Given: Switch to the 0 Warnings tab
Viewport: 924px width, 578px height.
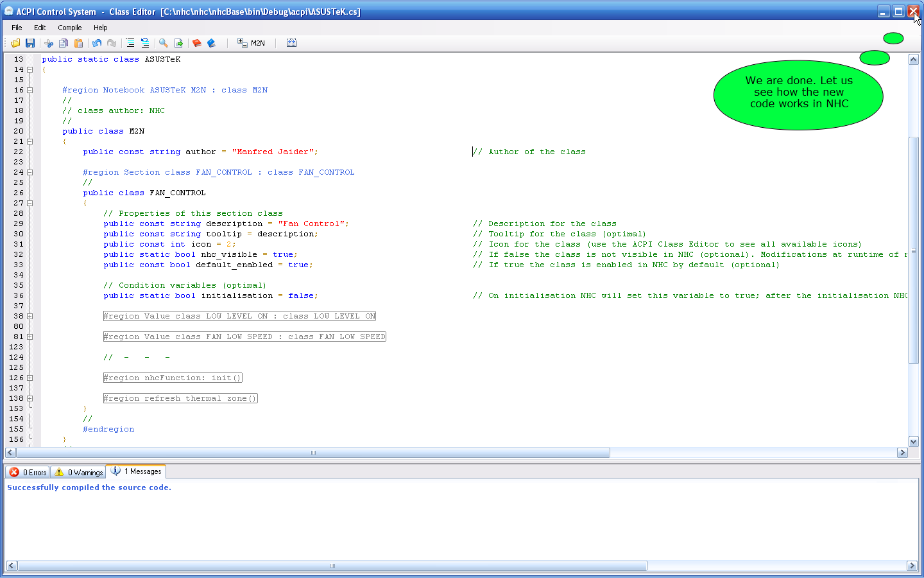Looking at the screenshot, I should pos(78,472).
